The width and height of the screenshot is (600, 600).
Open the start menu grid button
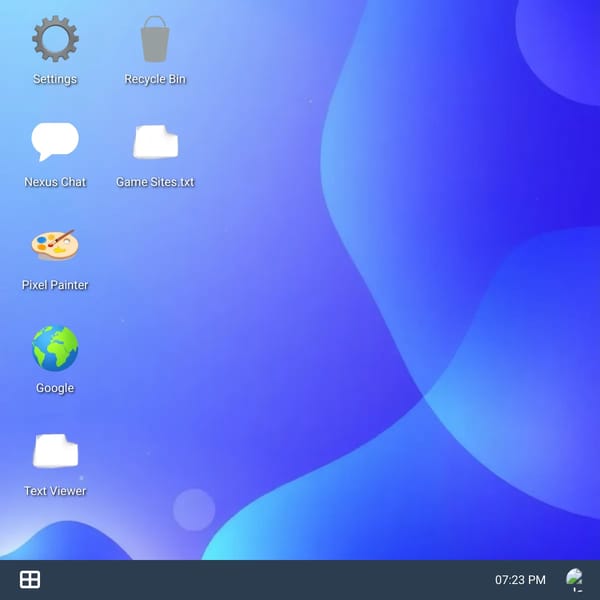coord(30,579)
